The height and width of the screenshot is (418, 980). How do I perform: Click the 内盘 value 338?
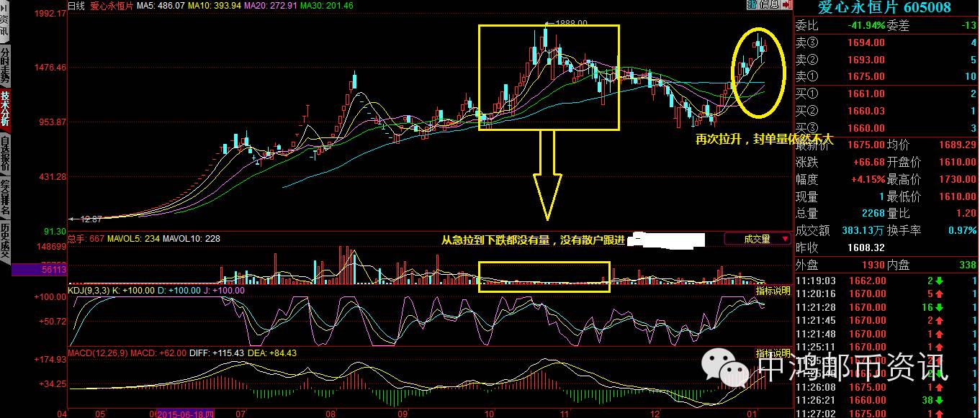point(966,265)
